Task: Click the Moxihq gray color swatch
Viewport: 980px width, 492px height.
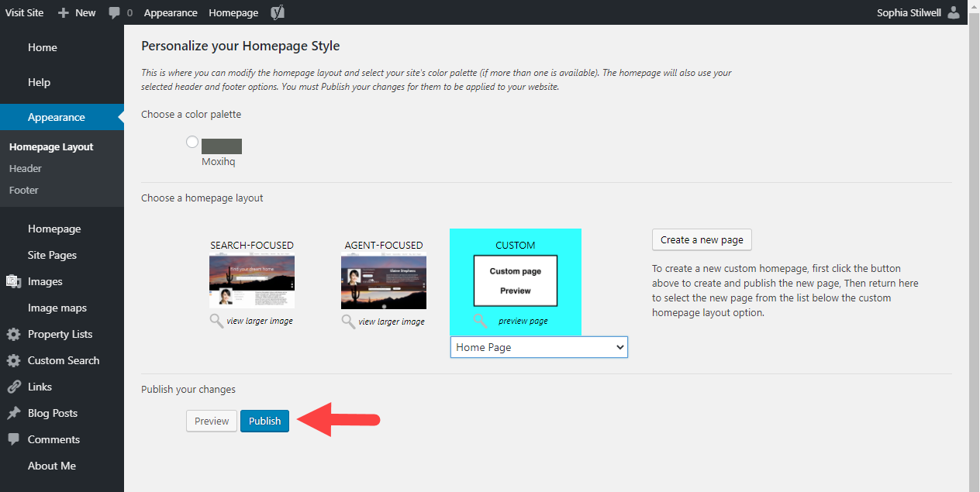Action: [222, 146]
